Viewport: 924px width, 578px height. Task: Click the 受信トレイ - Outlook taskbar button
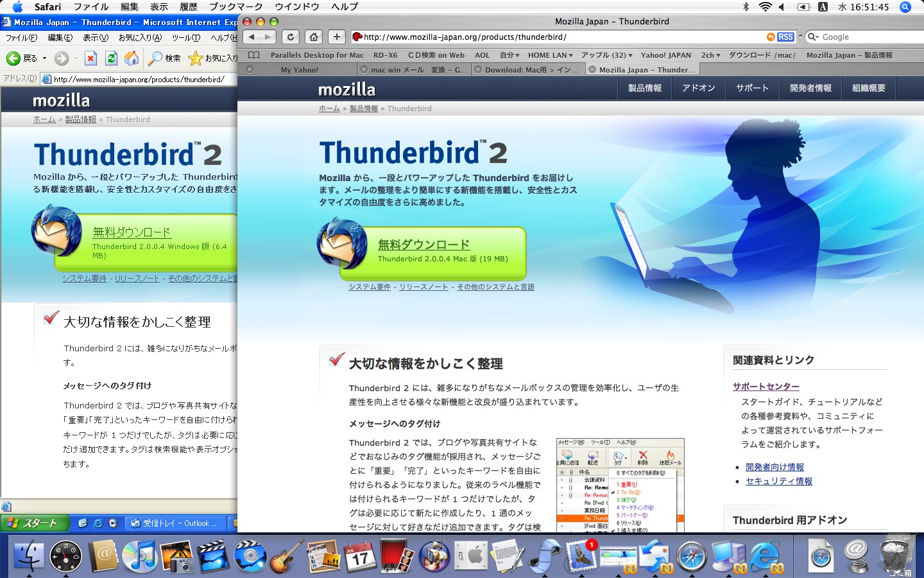[176, 523]
